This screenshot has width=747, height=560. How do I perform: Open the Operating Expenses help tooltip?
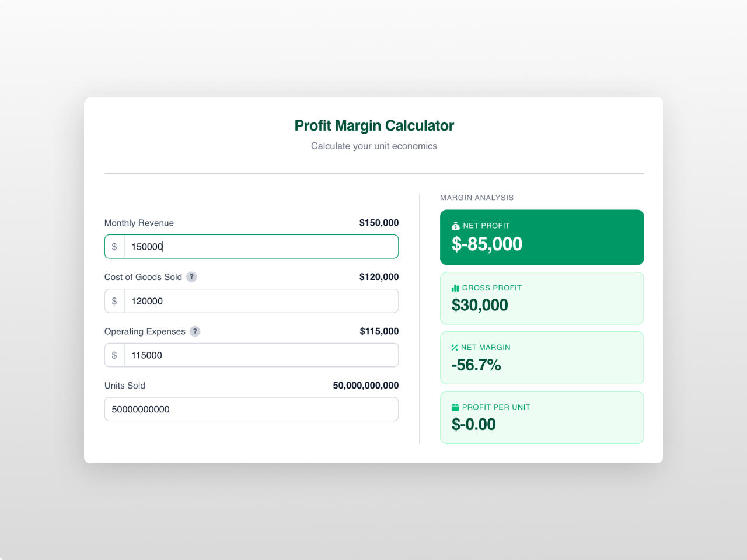pos(195,331)
